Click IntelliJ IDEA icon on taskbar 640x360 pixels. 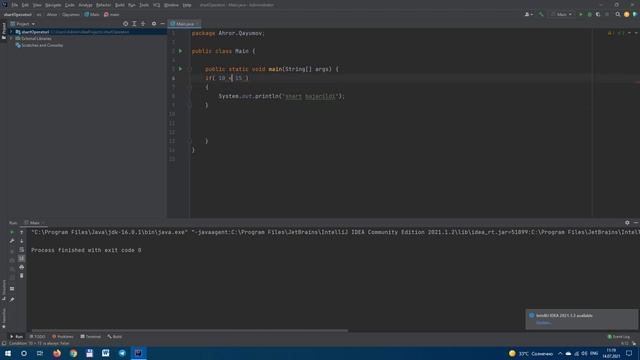(138, 353)
